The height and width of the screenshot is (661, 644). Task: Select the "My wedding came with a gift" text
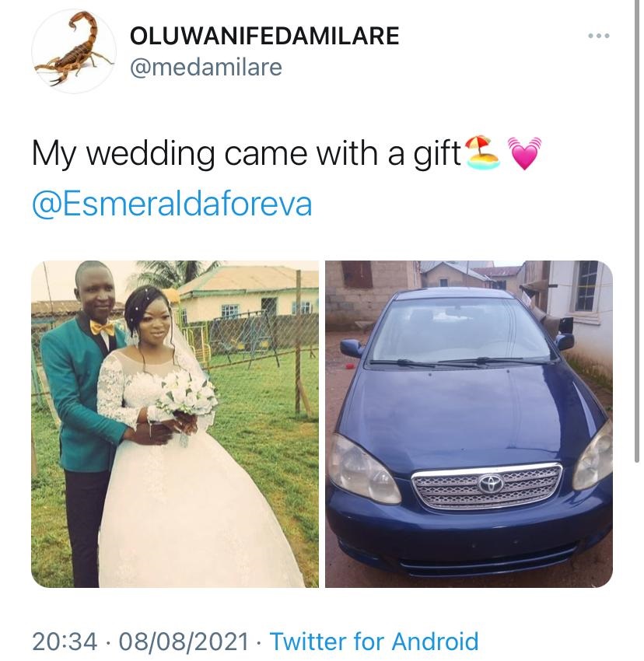coord(246,153)
